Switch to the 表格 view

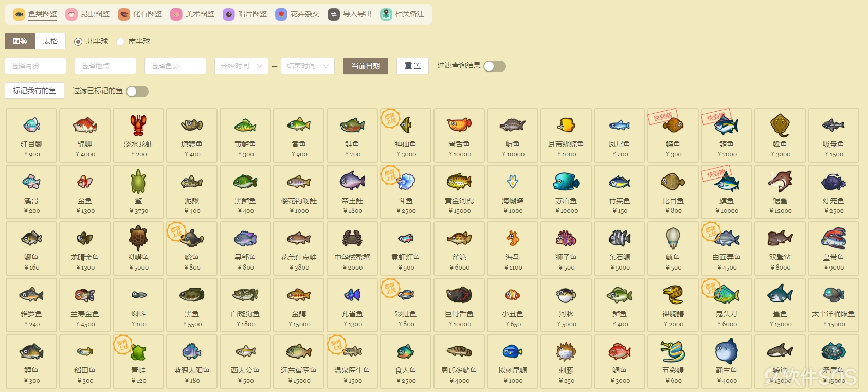pyautogui.click(x=50, y=41)
